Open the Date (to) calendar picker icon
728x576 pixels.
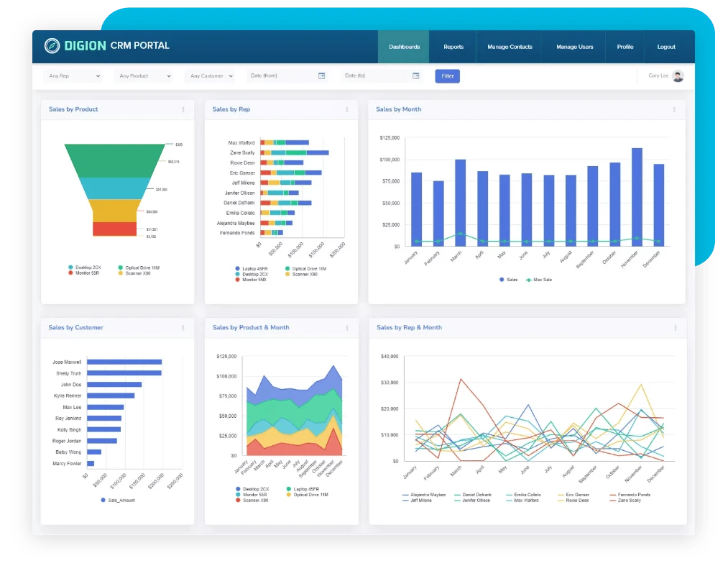pos(415,76)
